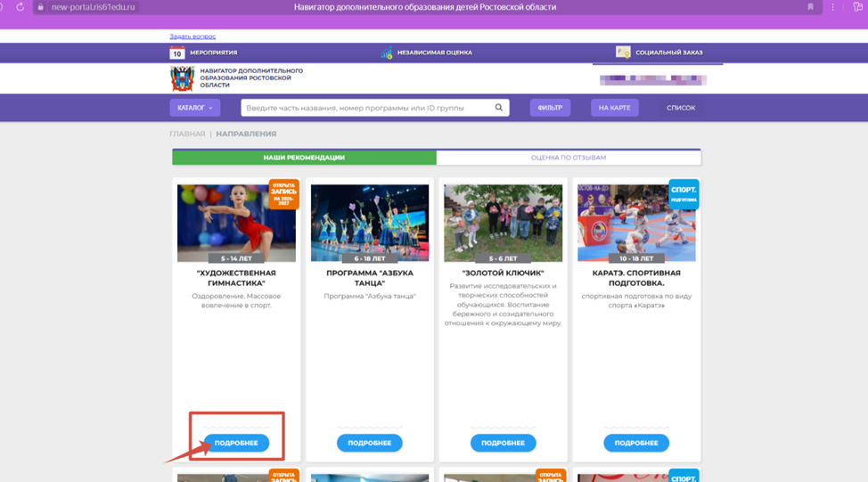Screen dimensions: 868x482
Task: Click the 5 - 6 лет age label
Action: pyautogui.click(x=504, y=258)
